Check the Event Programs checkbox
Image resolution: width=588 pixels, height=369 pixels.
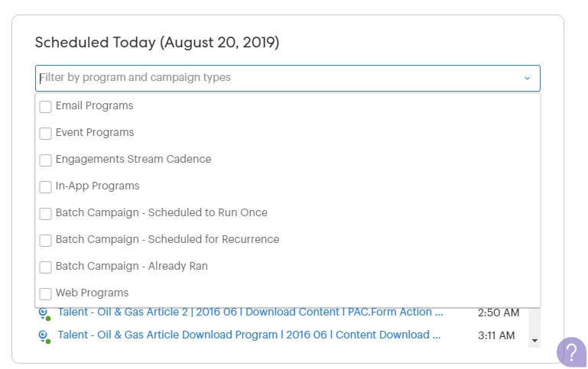click(x=45, y=134)
